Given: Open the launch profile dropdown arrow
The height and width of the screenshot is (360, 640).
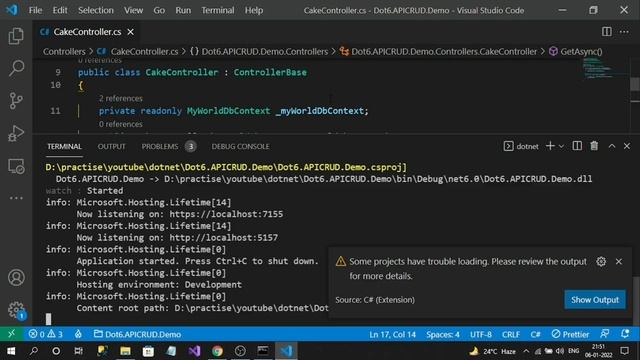Looking at the screenshot, I should click(561, 146).
